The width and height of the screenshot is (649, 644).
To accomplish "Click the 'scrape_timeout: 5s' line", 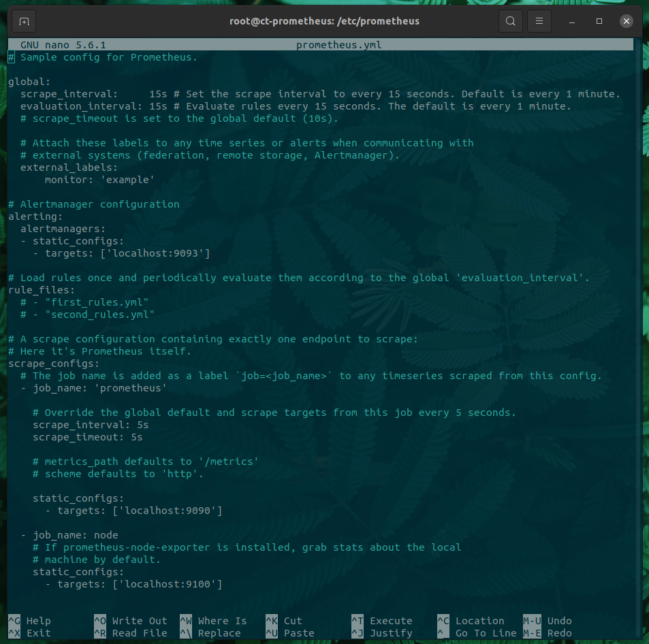I will [x=88, y=437].
